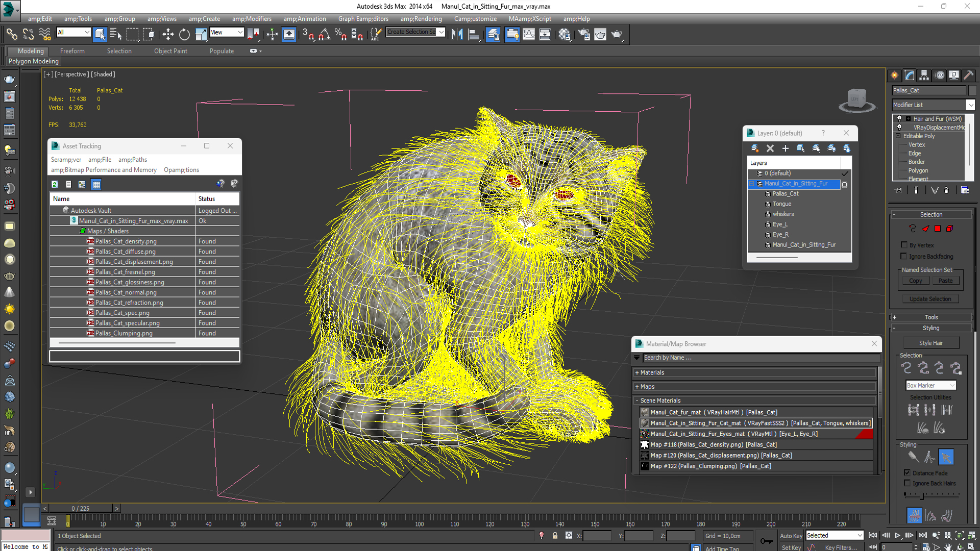Open amp;Paths menu in Asset Tracking
This screenshot has width=980, height=551.
tap(133, 160)
